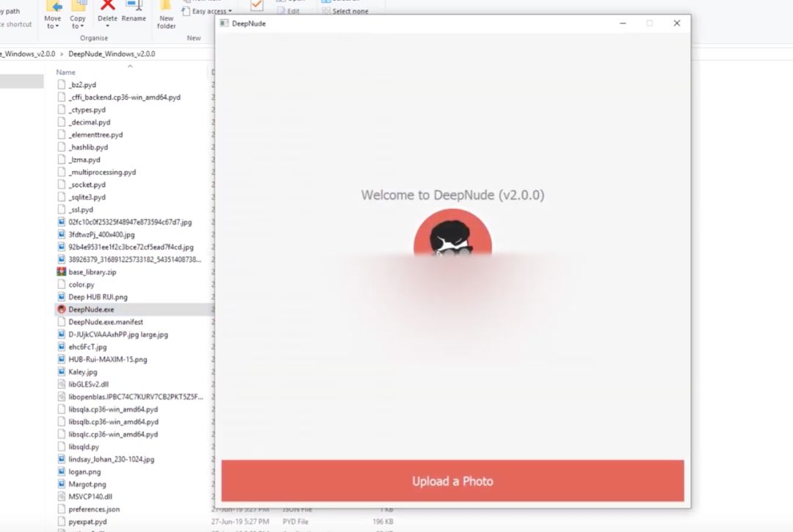Select the MSVCP140.dll file
This screenshot has width=793, height=532.
(90, 496)
